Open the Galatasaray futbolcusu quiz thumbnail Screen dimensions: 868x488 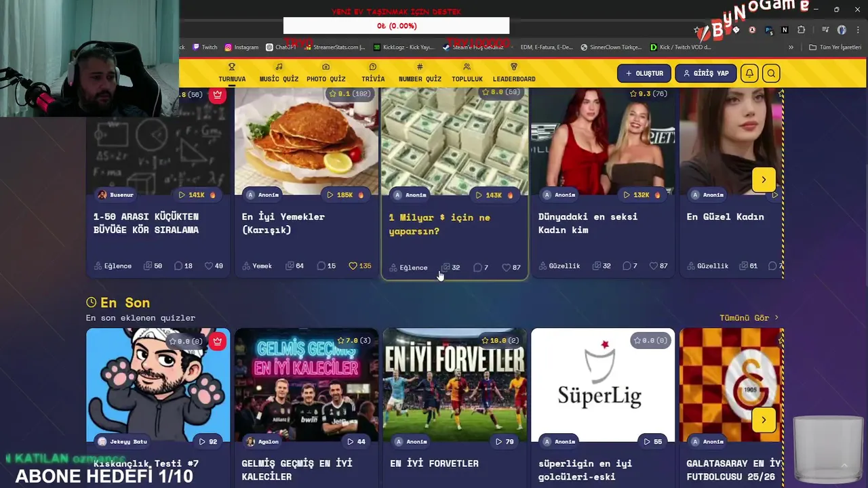pyautogui.click(x=731, y=385)
